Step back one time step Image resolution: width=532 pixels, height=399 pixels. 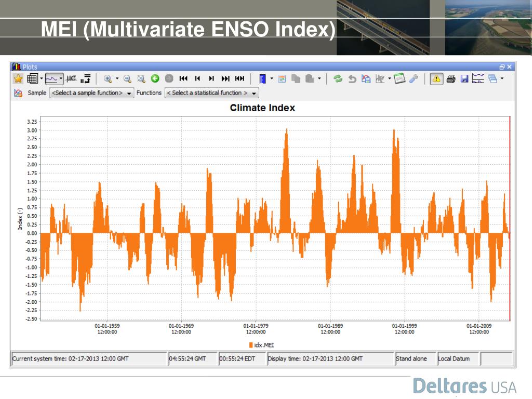[197, 79]
